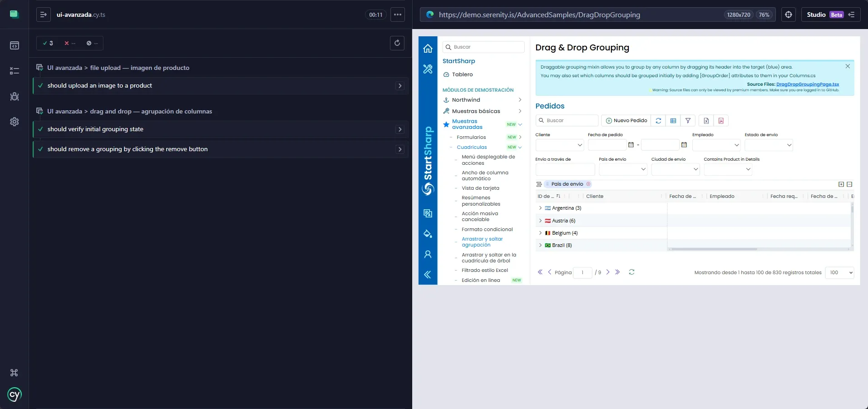
Task: Open the País de envío filter dropdown
Action: (x=623, y=169)
